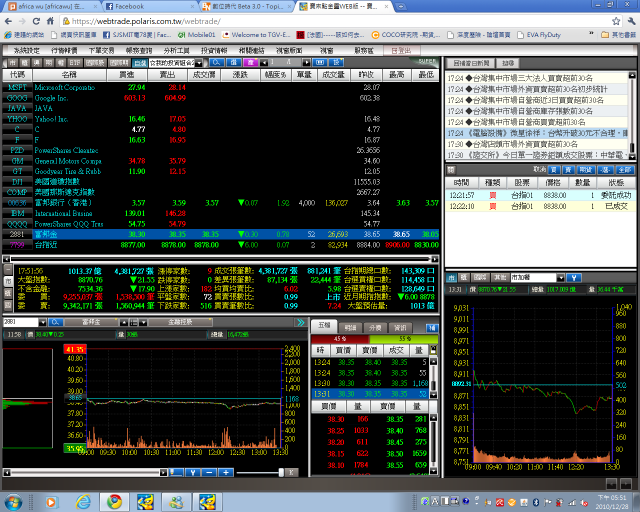Screen dimensions: 640x512
Task: Select the 五檔 tab
Action: click(x=324, y=325)
